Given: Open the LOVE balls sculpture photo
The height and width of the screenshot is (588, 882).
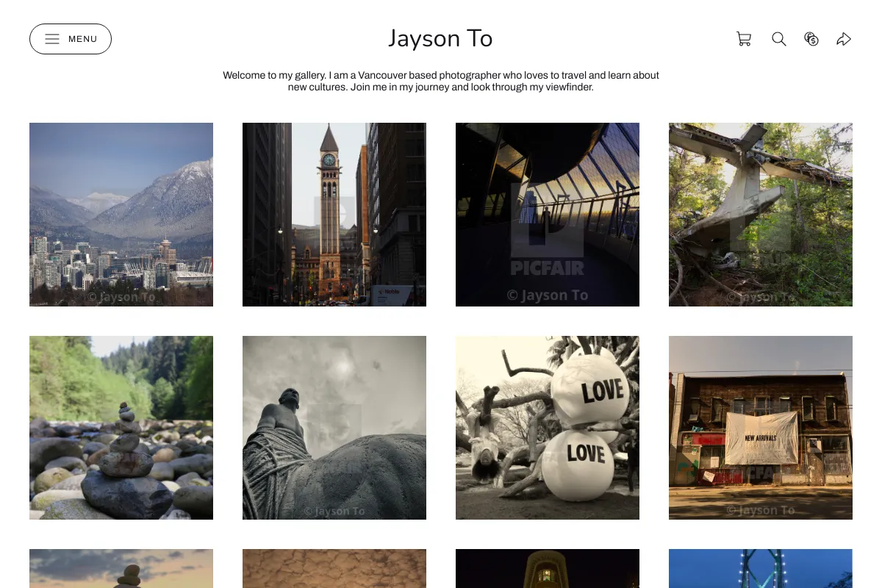Looking at the screenshot, I should [x=548, y=428].
